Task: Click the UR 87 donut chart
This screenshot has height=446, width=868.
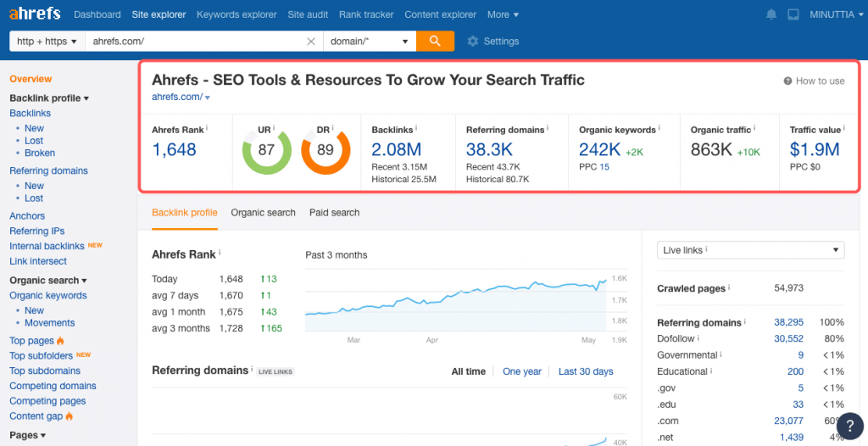Action: point(266,151)
